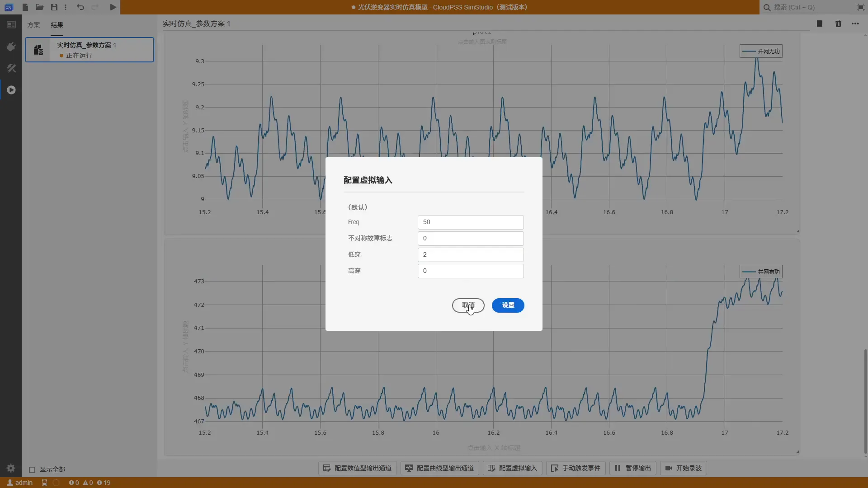Cancel the dialog with 取消 button

click(468, 305)
